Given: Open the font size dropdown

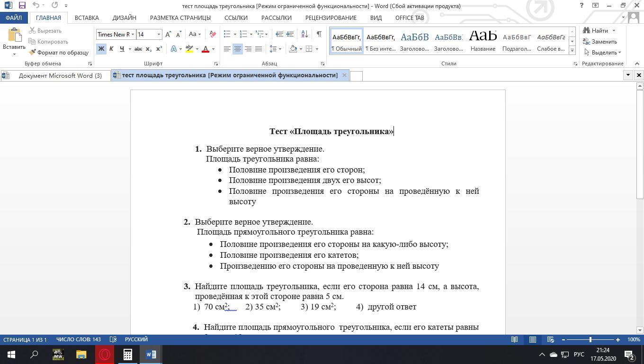Looking at the screenshot, I should 159,34.
